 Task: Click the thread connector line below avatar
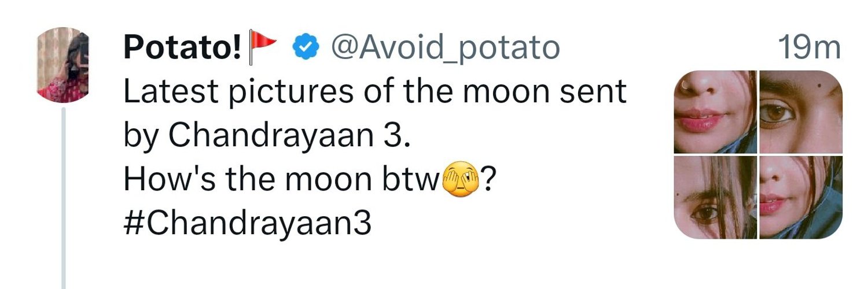pos(63,198)
